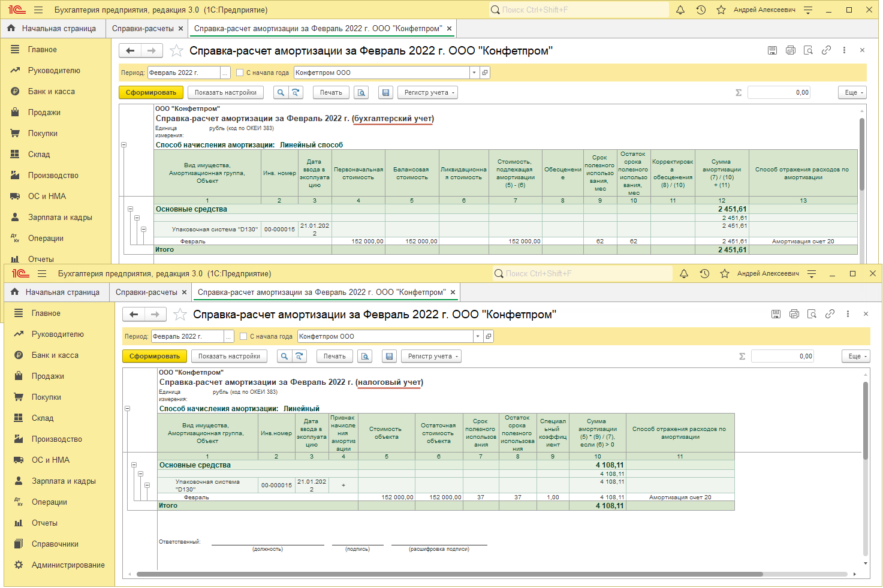Screen dimensions: 883x588
Task: Open favorites star in upper title bar
Action: pyautogui.click(x=721, y=10)
